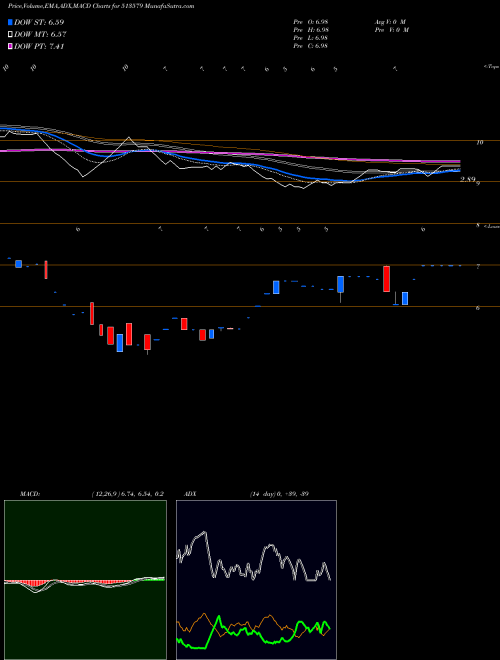500x660 pixels.
Task: Click the 'MACD:' panel heading
Action: [x=30, y=494]
